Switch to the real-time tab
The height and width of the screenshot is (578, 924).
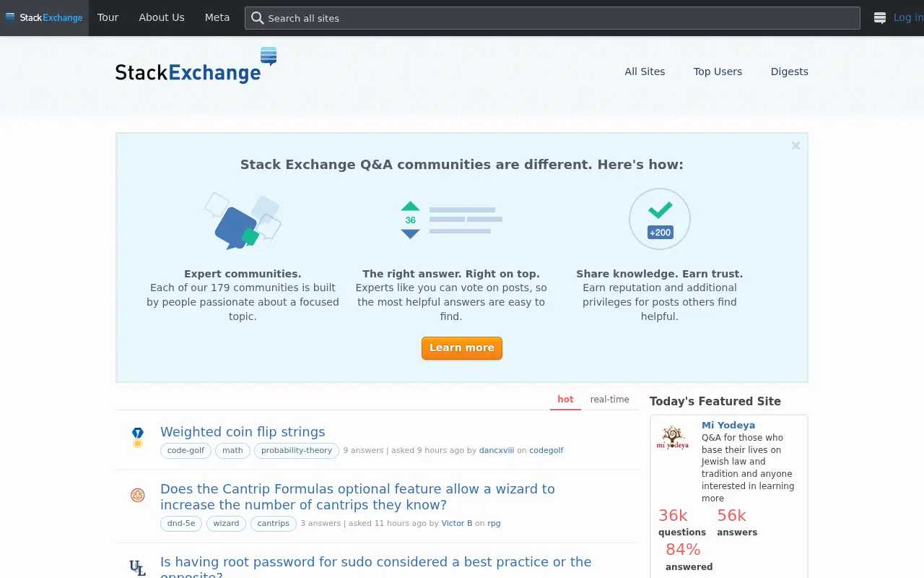[x=610, y=400]
